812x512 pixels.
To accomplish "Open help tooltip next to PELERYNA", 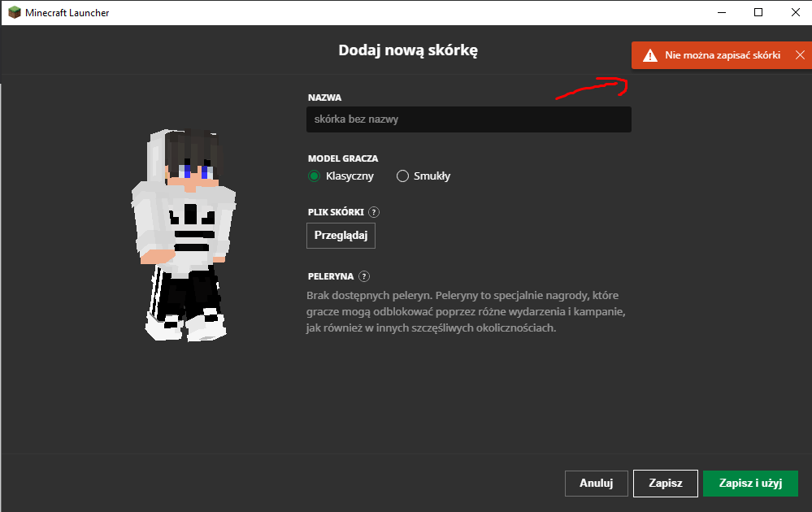I will pos(364,276).
